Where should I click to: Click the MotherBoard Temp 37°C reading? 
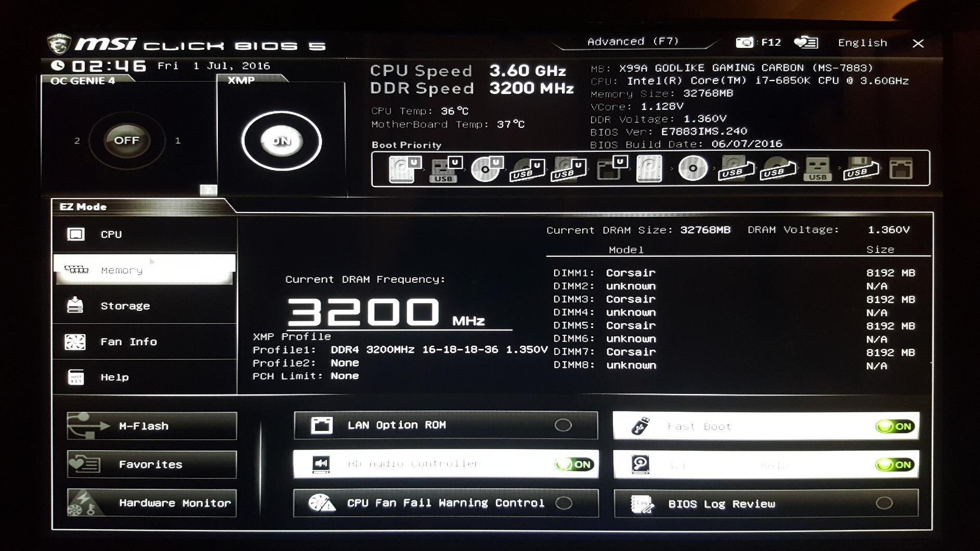pos(448,125)
